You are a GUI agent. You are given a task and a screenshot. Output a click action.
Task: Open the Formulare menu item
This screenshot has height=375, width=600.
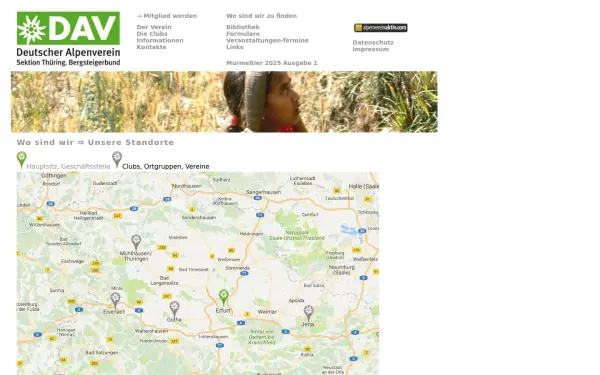click(x=243, y=34)
